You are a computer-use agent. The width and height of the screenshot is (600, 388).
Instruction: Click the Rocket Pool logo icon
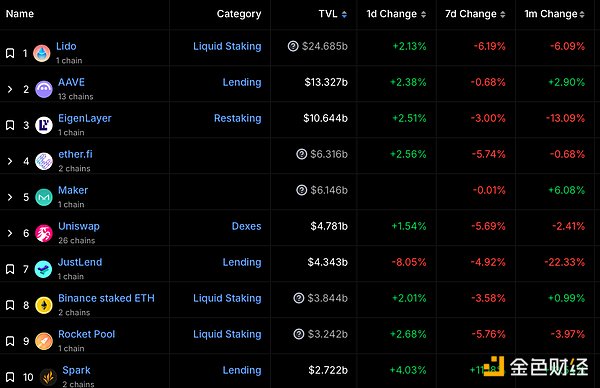[x=44, y=341]
